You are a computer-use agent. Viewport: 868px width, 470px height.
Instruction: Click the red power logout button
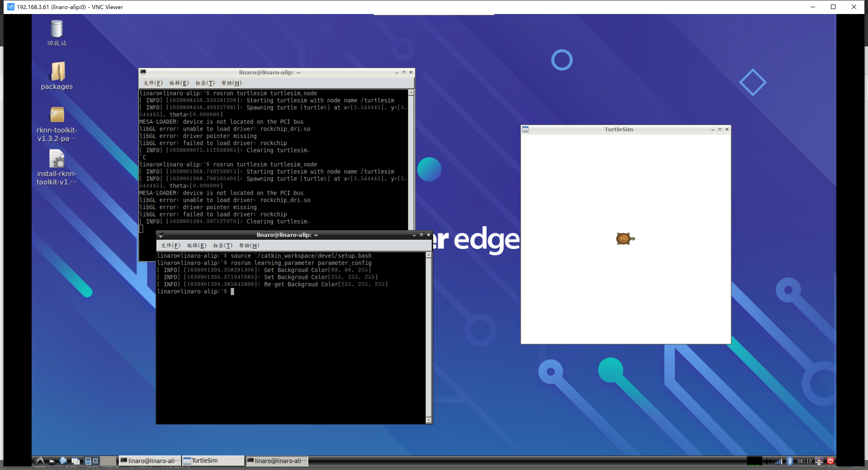(830, 461)
